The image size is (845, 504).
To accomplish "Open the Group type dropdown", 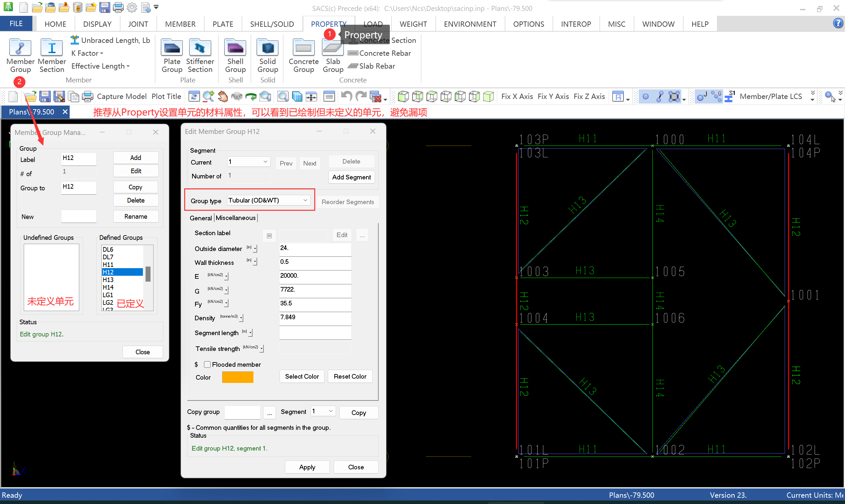I will (305, 200).
